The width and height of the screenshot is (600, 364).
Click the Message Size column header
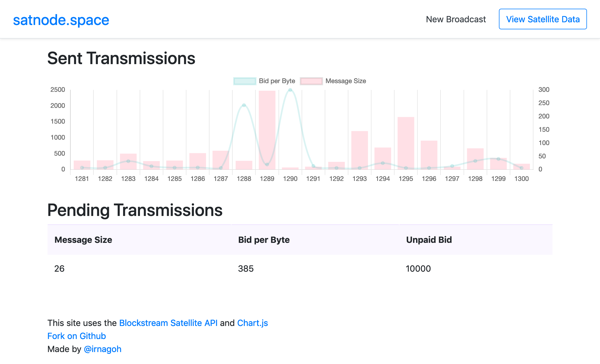click(83, 240)
